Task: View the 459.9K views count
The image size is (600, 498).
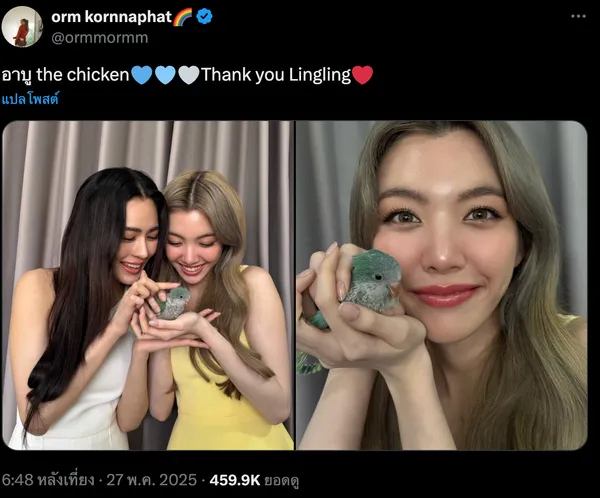Action: click(x=235, y=480)
